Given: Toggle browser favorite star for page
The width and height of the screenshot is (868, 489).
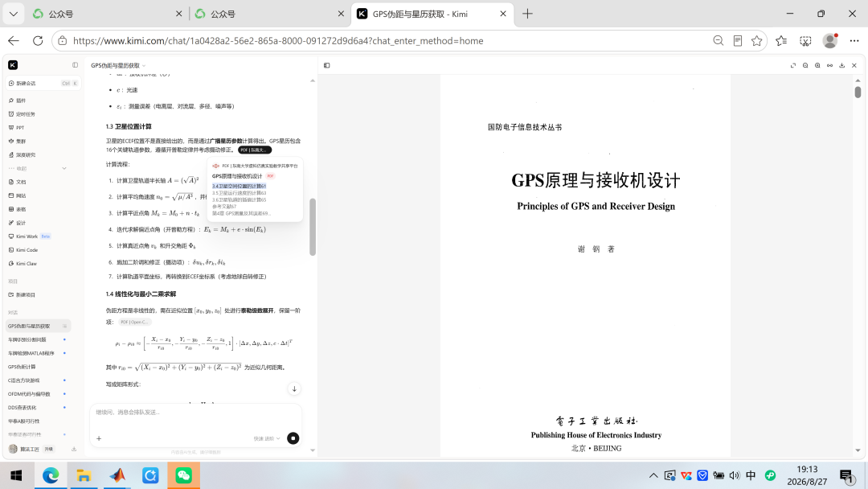Looking at the screenshot, I should point(757,41).
